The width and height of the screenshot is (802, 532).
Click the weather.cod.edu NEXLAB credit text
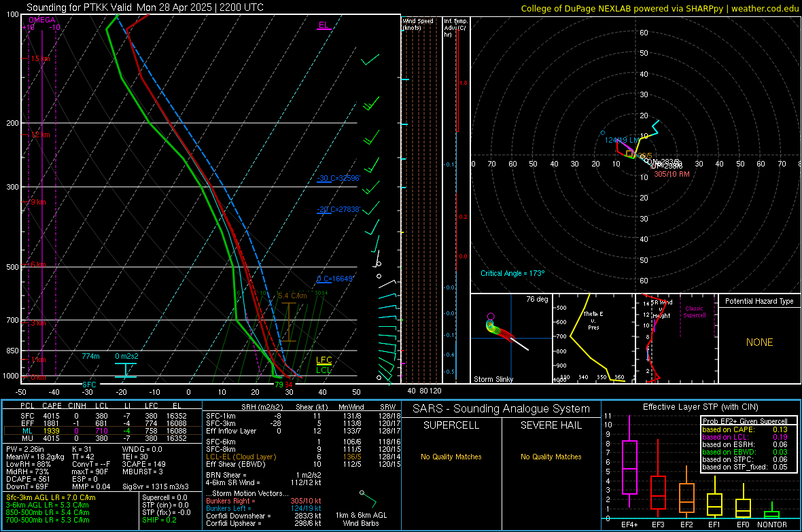click(x=659, y=8)
